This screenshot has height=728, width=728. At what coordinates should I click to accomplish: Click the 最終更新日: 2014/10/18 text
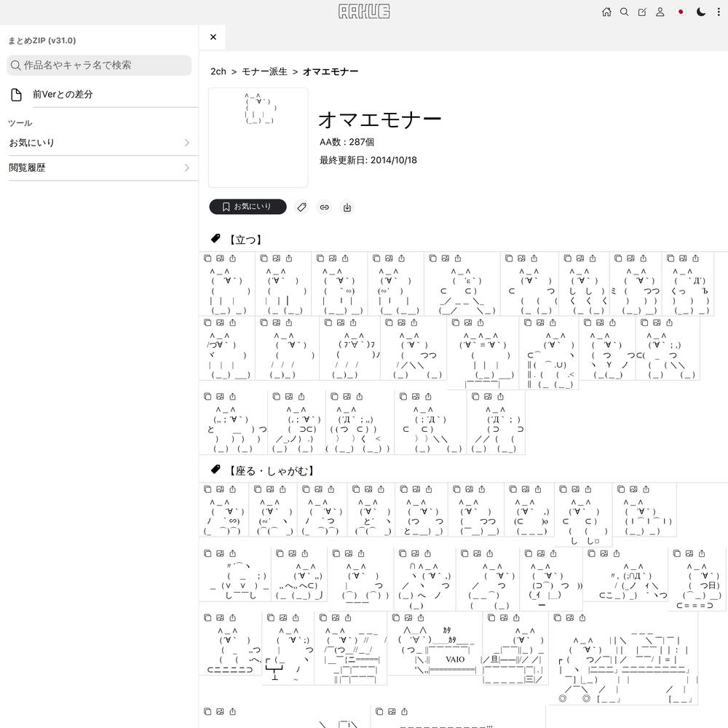(368, 160)
